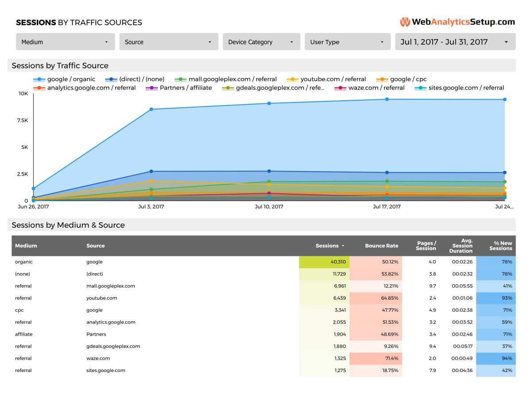Select bounce rate cell 50.12%
Image resolution: width=532 pixels, height=411 pixels.
(x=376, y=262)
